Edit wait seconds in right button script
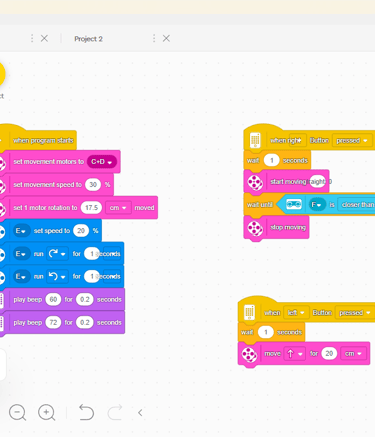The height and width of the screenshot is (437, 375). pyautogui.click(x=271, y=160)
